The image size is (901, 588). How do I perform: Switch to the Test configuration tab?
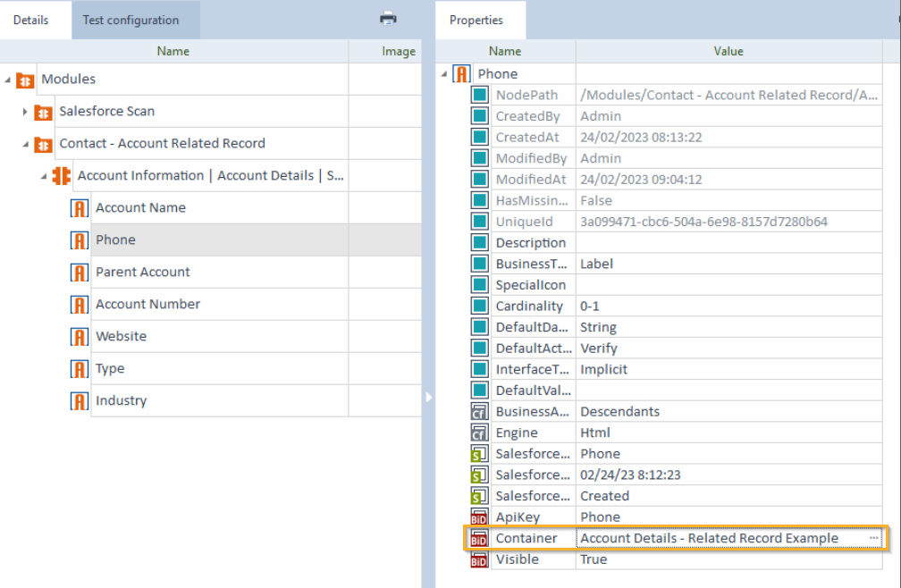tap(131, 20)
